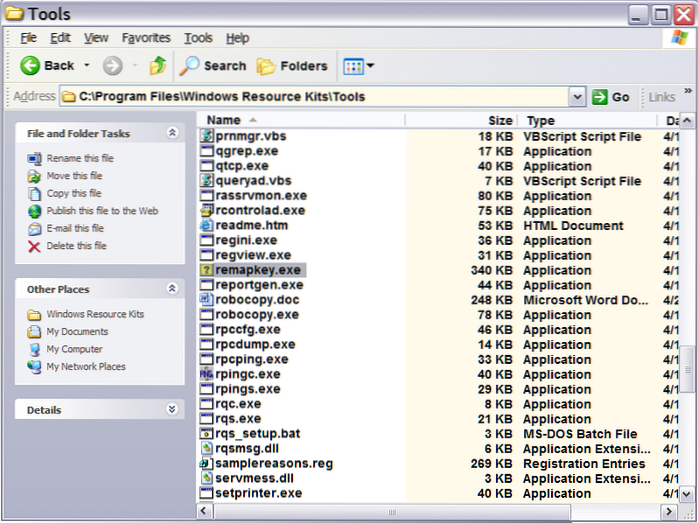
Task: Toggle the Folders pane button
Action: pyautogui.click(x=291, y=66)
